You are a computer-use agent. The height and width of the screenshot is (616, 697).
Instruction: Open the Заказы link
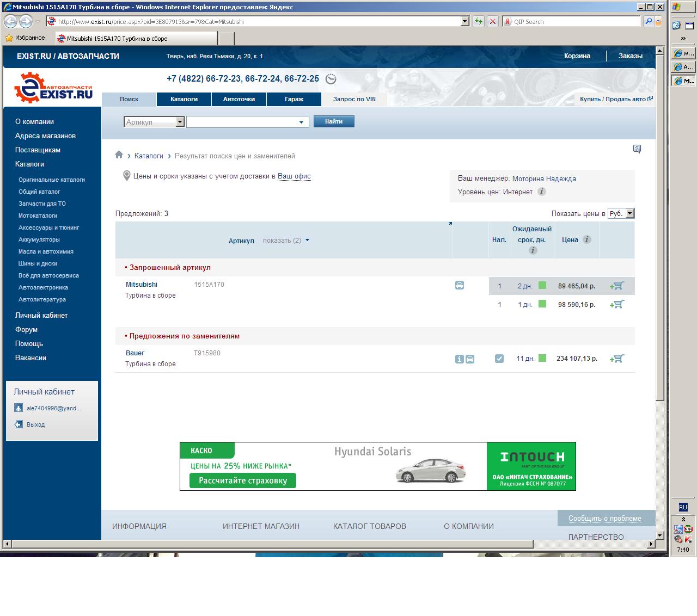(631, 56)
